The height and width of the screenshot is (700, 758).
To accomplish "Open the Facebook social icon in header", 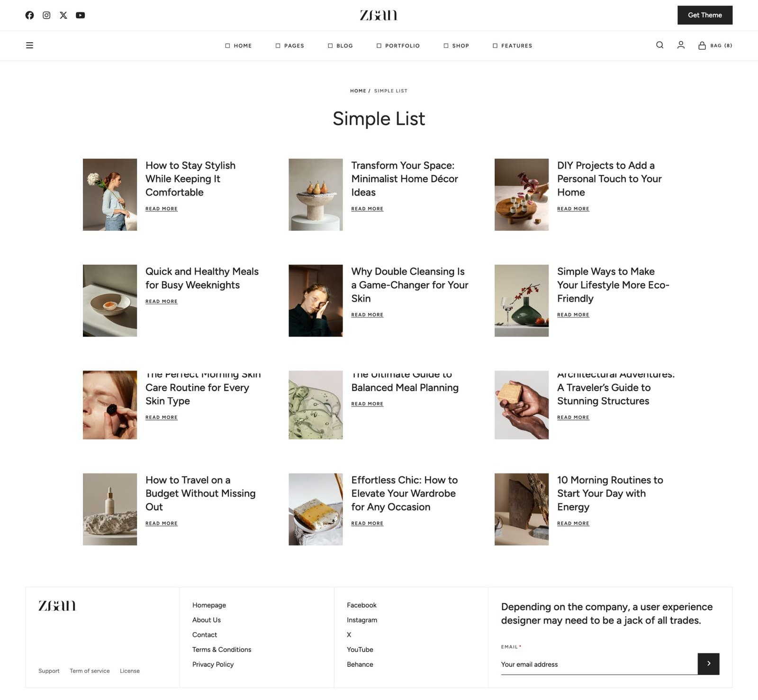I will click(29, 15).
